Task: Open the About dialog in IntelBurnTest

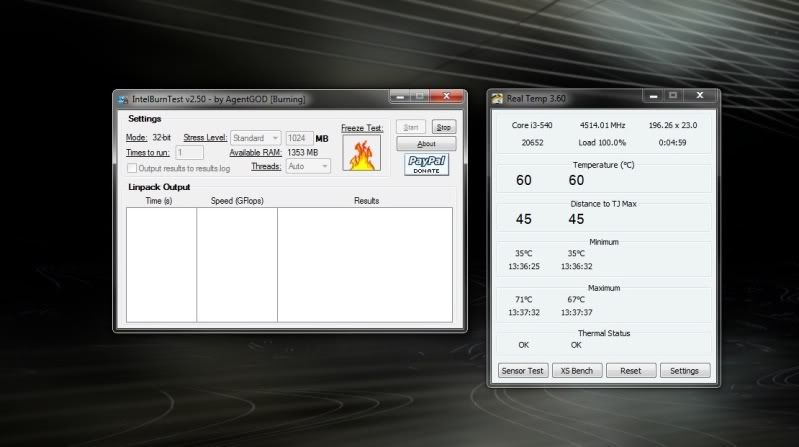Action: point(426,144)
